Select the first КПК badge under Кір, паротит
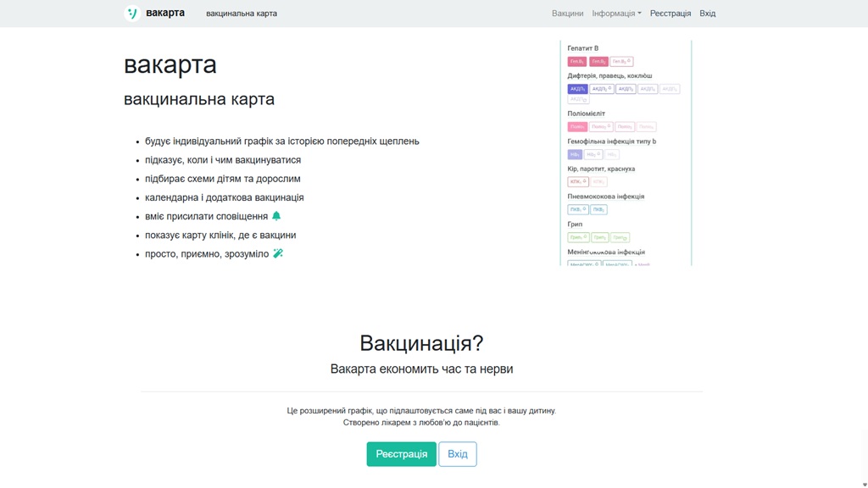This screenshot has height=488, width=868. [577, 182]
